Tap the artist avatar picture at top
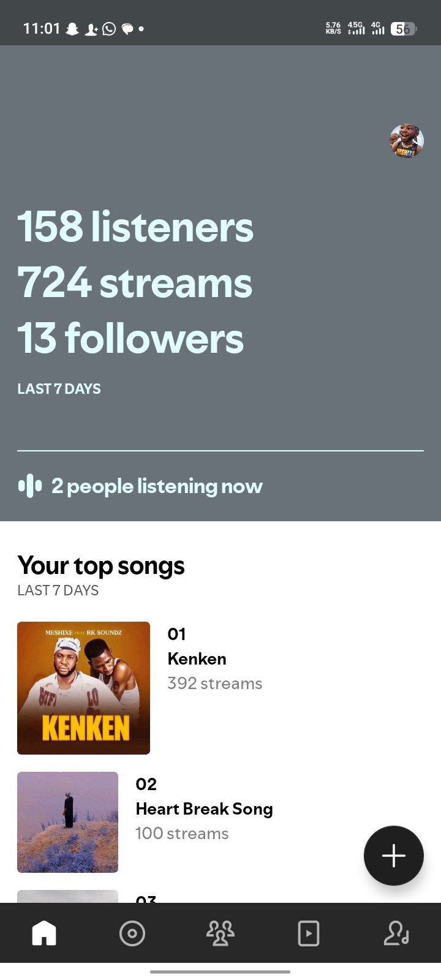This screenshot has width=441, height=980. (x=407, y=141)
